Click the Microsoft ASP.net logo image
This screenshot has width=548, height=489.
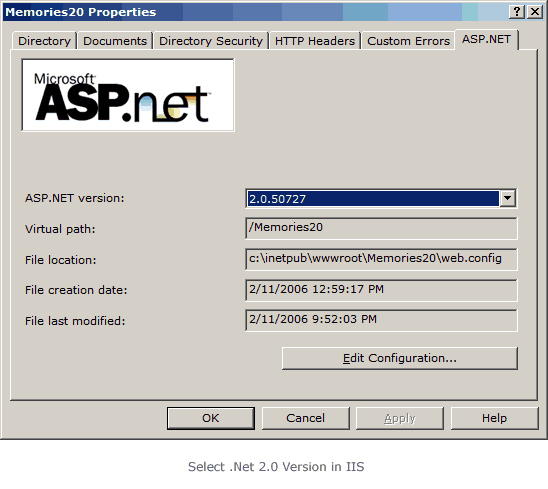pos(128,95)
